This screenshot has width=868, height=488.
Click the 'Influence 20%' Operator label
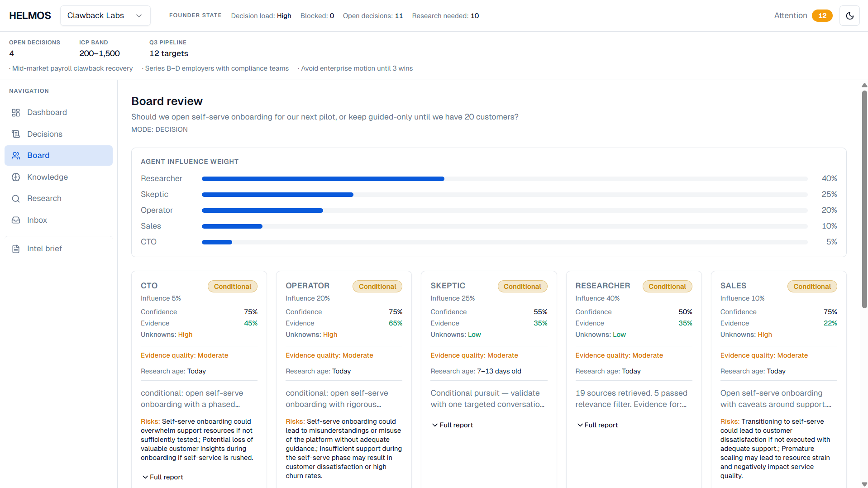coord(308,298)
